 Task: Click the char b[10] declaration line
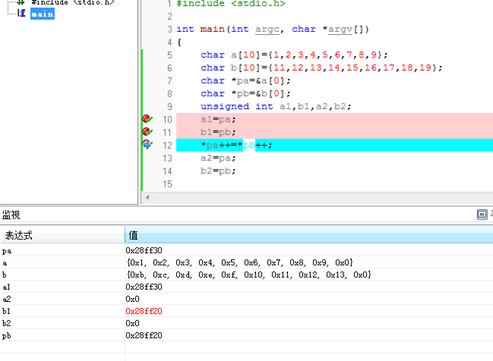[x=321, y=68]
